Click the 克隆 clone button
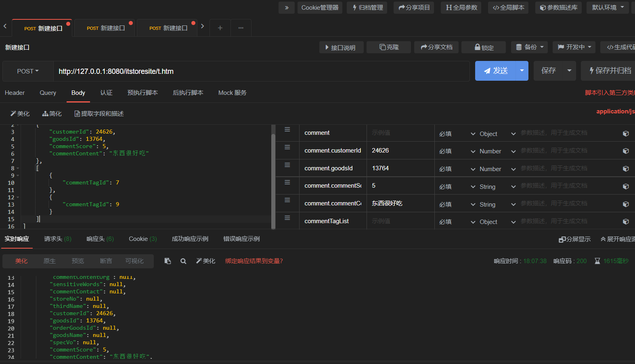 pyautogui.click(x=389, y=47)
